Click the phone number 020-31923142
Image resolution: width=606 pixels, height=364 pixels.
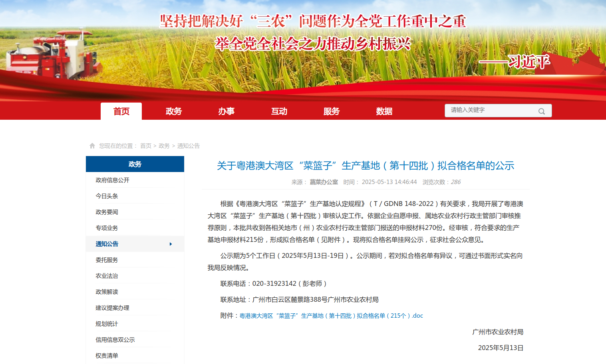274,284
